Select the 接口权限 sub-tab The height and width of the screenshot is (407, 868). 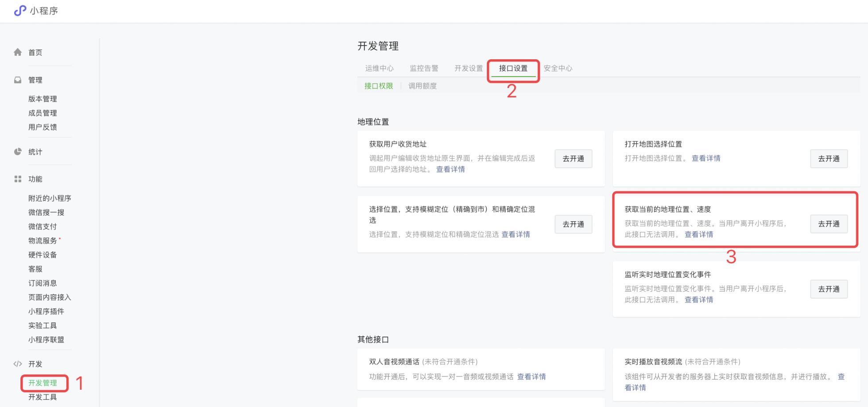pos(379,86)
